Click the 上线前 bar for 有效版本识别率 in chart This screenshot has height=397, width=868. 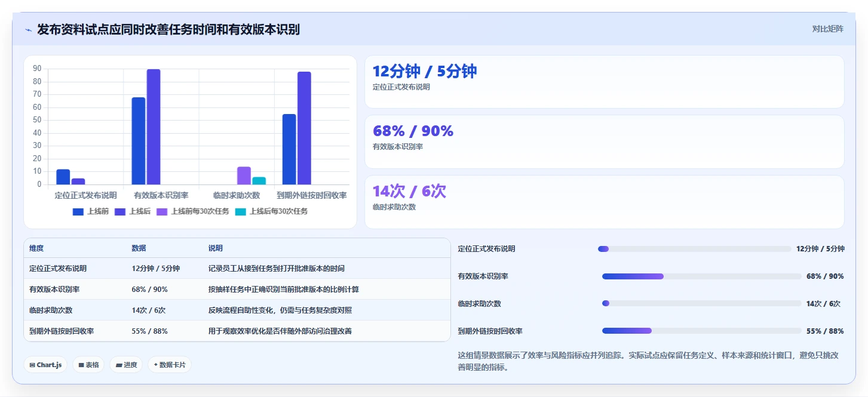pyautogui.click(x=139, y=141)
